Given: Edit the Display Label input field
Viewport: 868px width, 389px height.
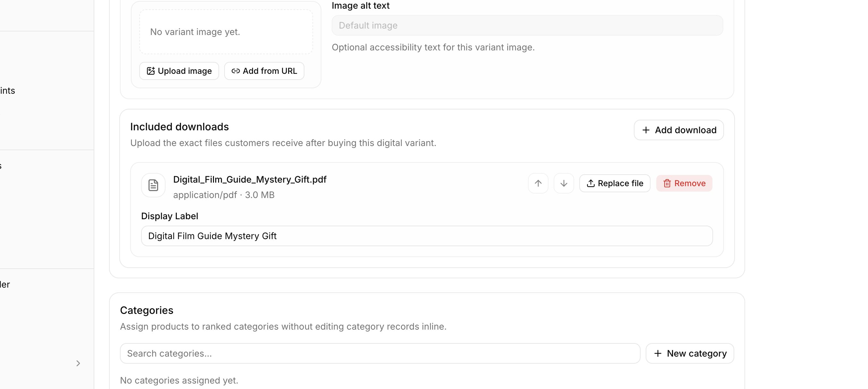Looking at the screenshot, I should pyautogui.click(x=427, y=236).
